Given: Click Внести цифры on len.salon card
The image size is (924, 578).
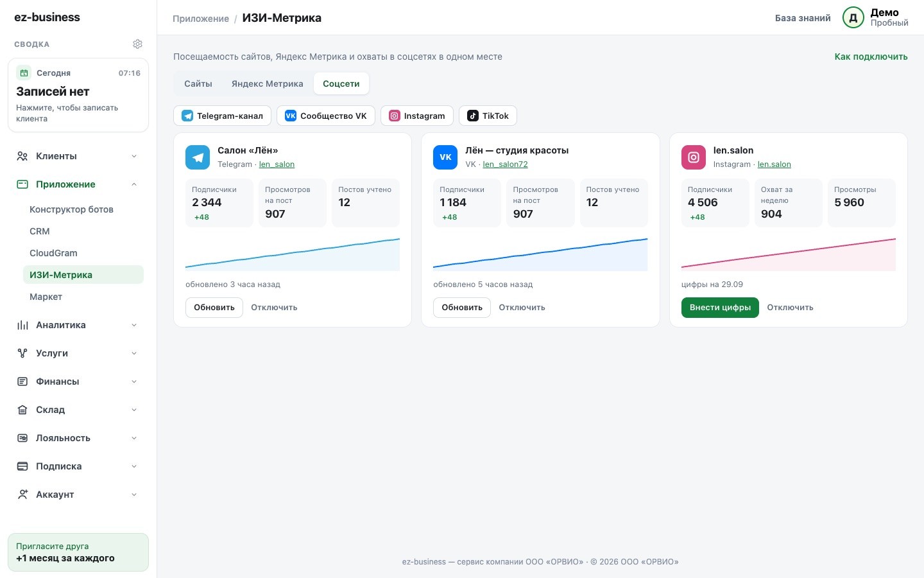Looking at the screenshot, I should [720, 308].
